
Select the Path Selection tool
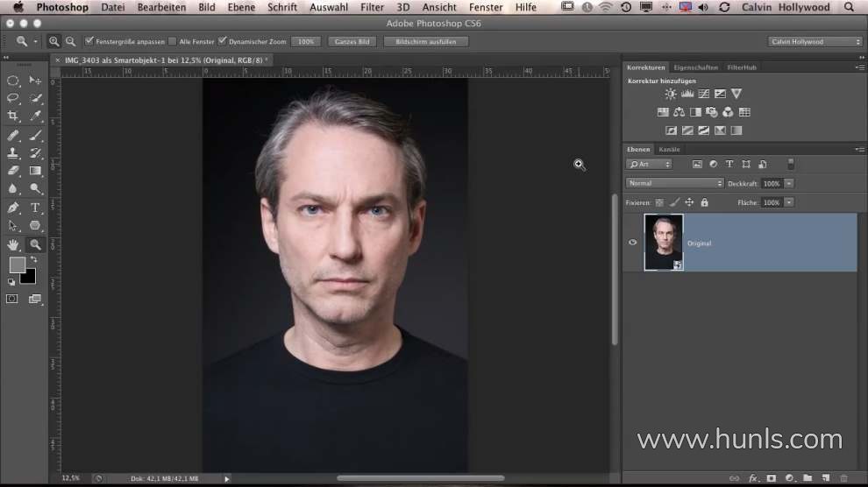click(x=13, y=225)
